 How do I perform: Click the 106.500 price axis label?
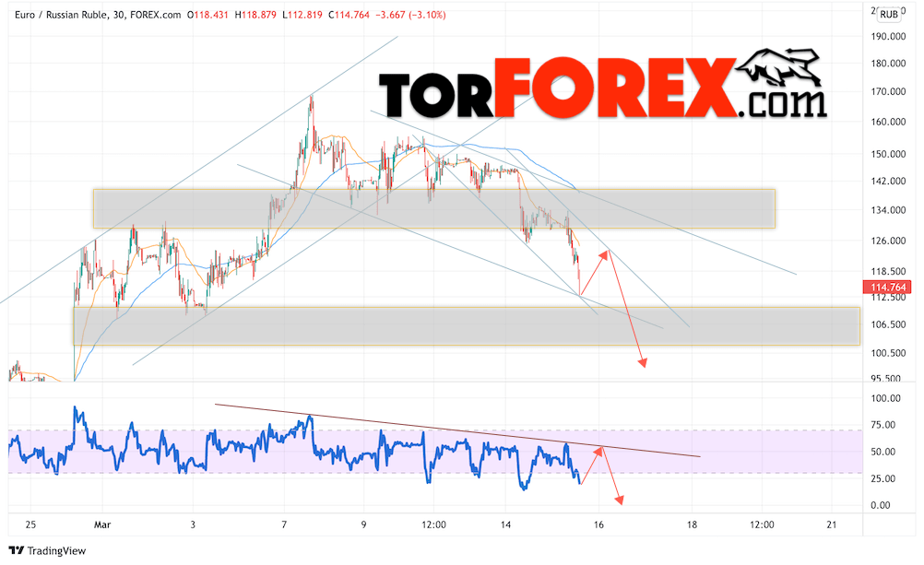tap(888, 324)
